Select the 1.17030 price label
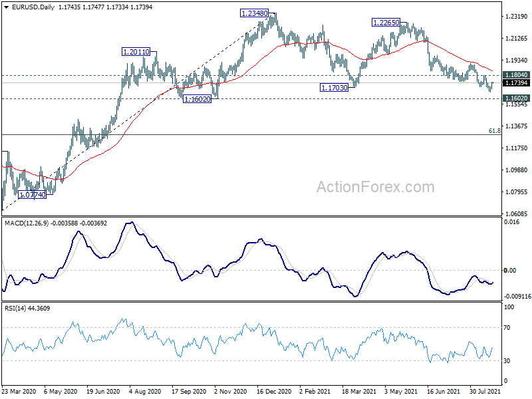Viewport: 532px width, 399px height. pyautogui.click(x=334, y=88)
